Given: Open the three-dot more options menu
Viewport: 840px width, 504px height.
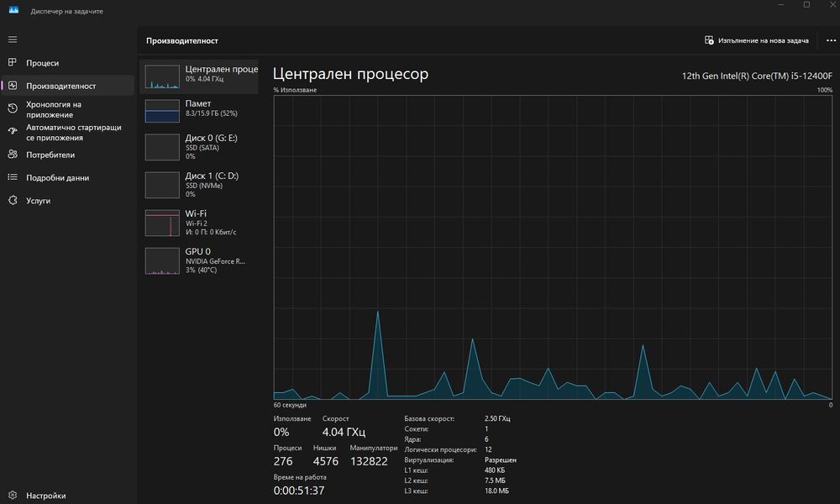Looking at the screenshot, I should (x=831, y=40).
